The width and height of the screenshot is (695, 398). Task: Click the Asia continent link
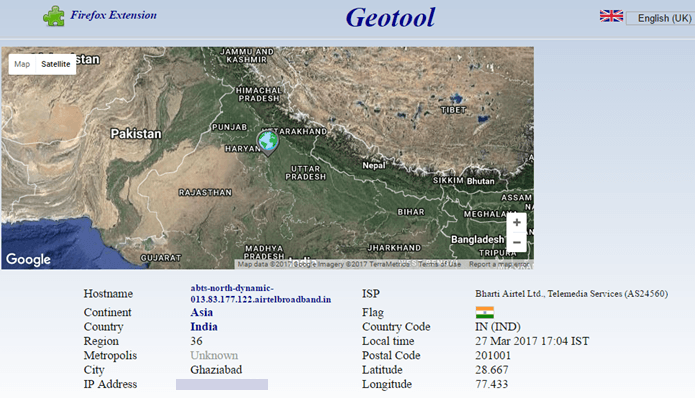click(x=202, y=312)
